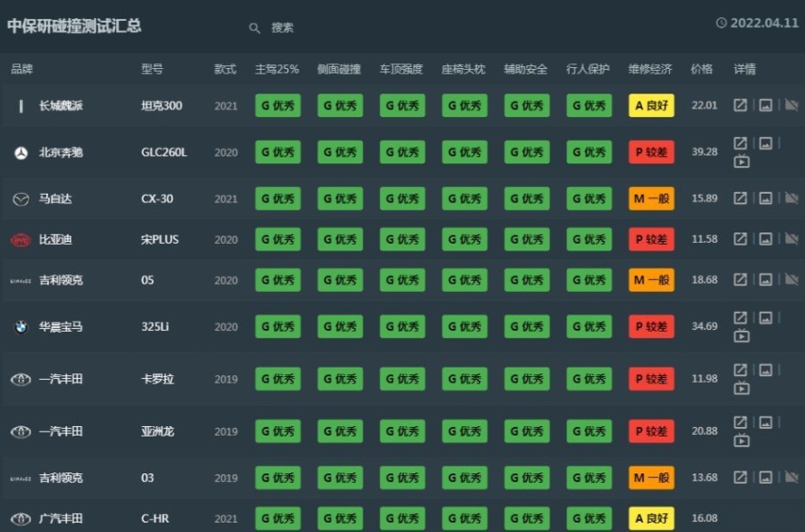
Task: Sort by 款式 column header
Action: point(225,69)
